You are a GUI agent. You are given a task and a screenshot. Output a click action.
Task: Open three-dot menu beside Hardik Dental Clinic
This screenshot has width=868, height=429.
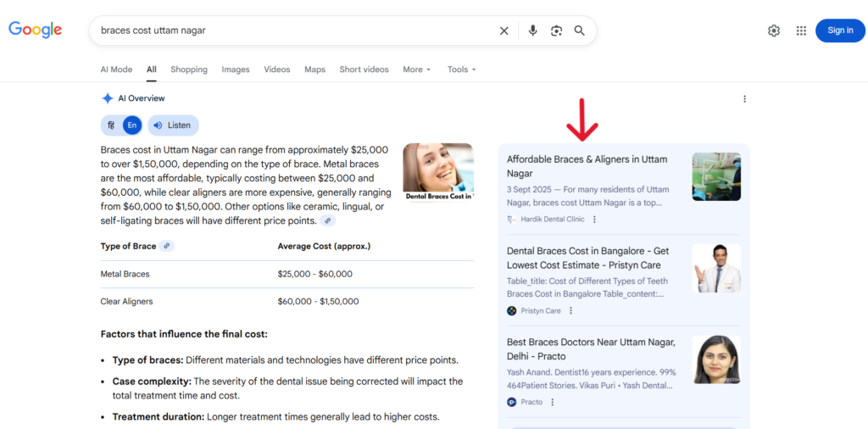point(594,220)
